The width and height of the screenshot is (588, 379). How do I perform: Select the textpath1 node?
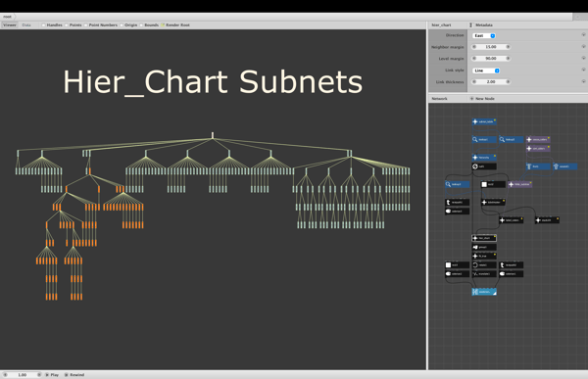pos(457,203)
